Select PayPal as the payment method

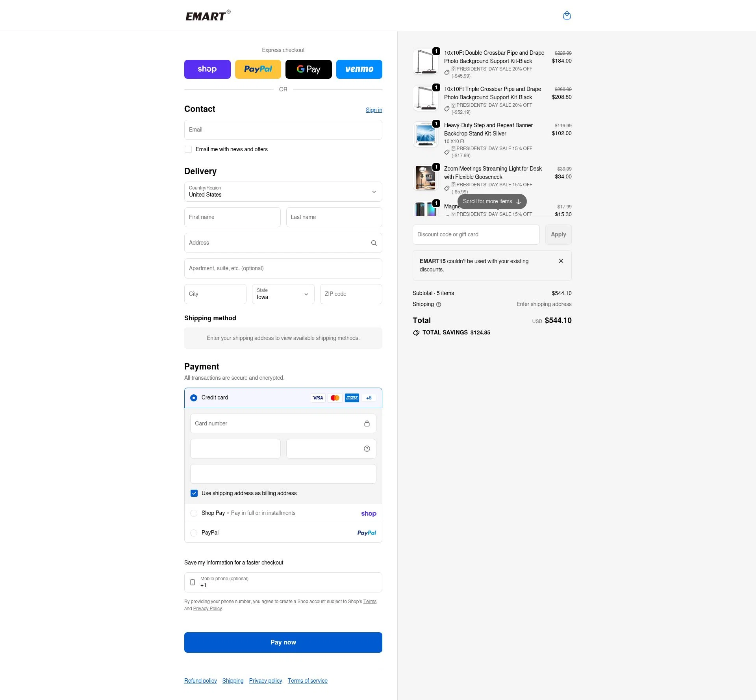194,533
